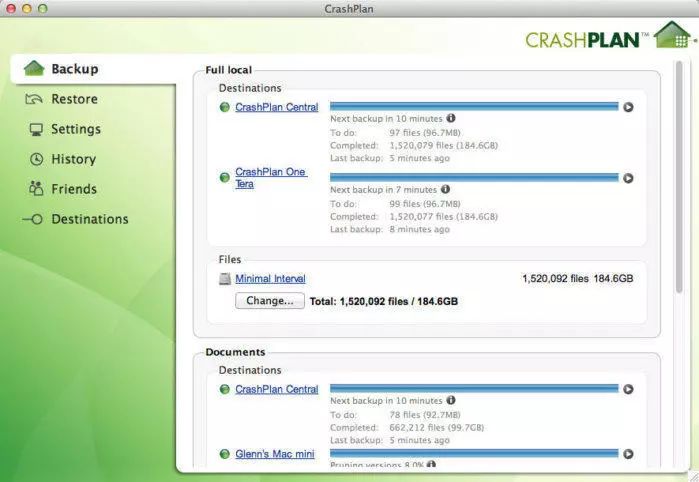The height and width of the screenshot is (482, 699).
Task: Click CrashPlan Central progress bar in Full local
Action: pyautogui.click(x=474, y=106)
